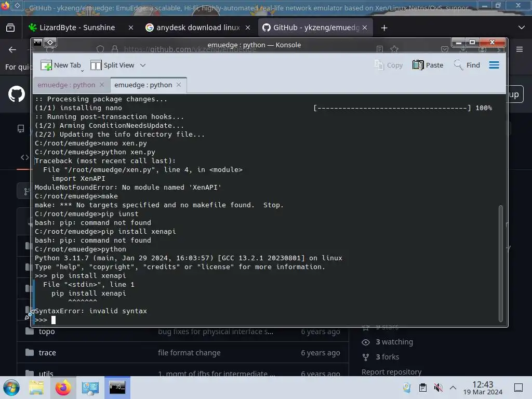Open the clipboard tray icon
This screenshot has width=532, height=399.
pyautogui.click(x=423, y=388)
